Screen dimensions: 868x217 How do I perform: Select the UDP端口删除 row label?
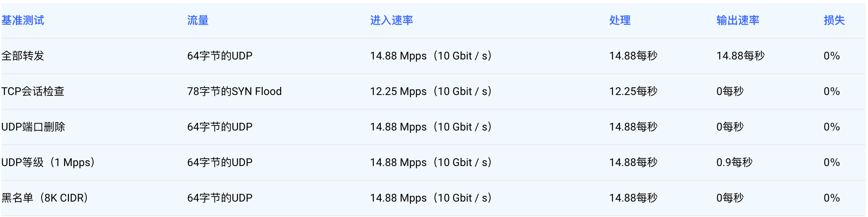(x=33, y=127)
